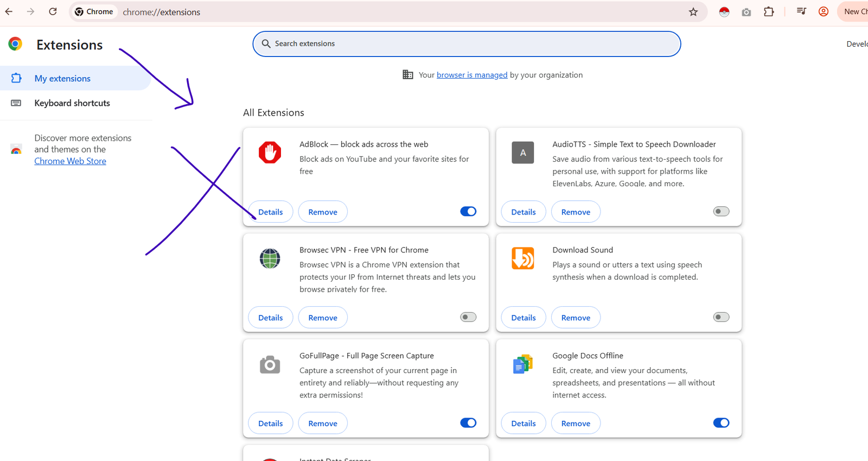Enable the Browsec VPN toggle
The image size is (868, 461).
(468, 317)
